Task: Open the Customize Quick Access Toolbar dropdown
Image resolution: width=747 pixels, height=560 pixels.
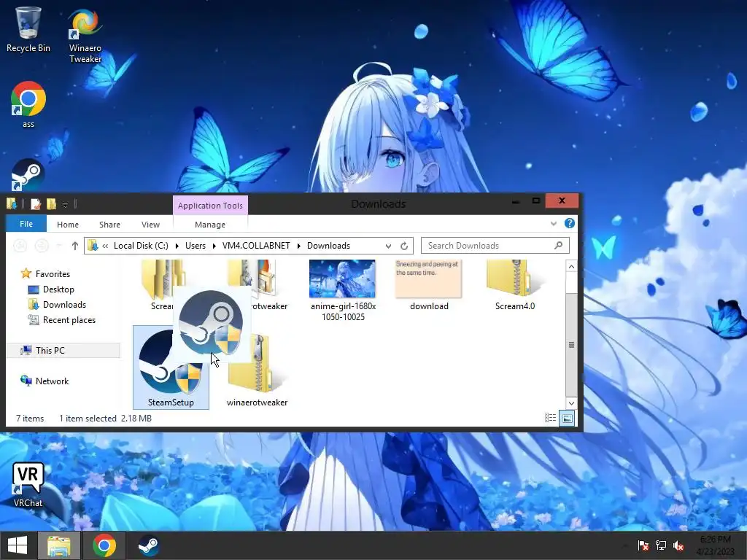Action: 65,205
